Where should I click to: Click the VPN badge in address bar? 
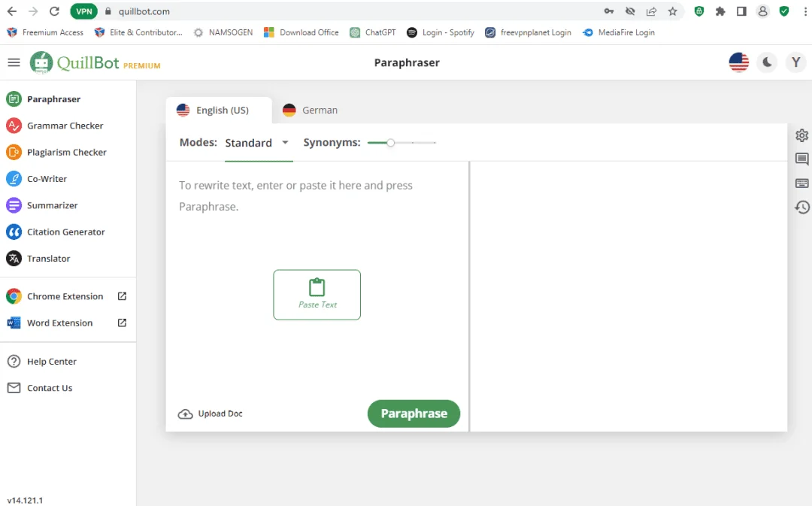pos(84,11)
